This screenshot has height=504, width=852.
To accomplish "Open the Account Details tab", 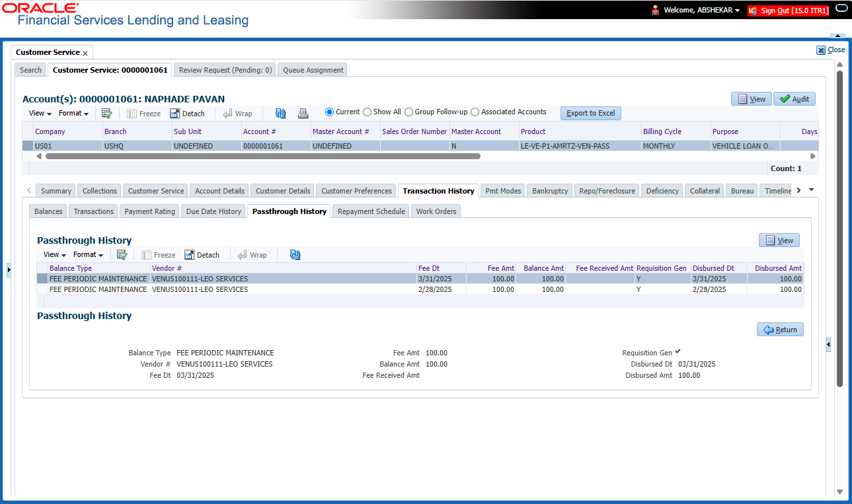I will [x=220, y=191].
